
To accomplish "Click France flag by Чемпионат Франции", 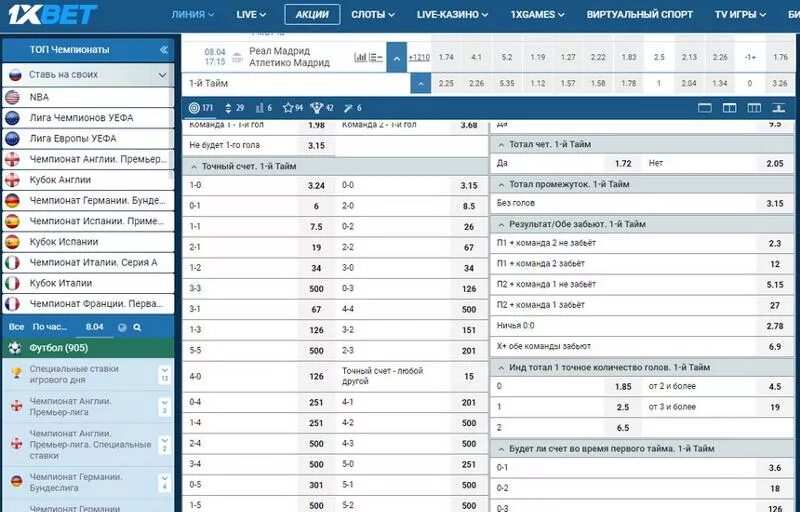I will pyautogui.click(x=12, y=303).
